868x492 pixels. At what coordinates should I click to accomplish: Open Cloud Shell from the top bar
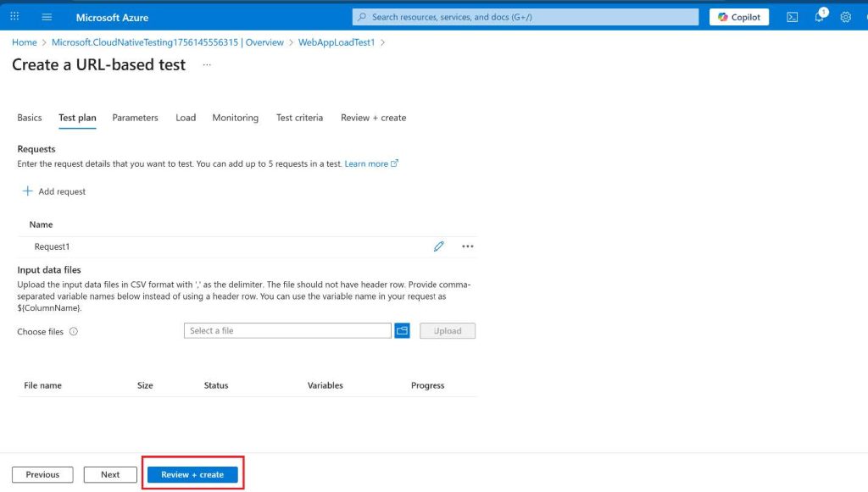click(792, 17)
